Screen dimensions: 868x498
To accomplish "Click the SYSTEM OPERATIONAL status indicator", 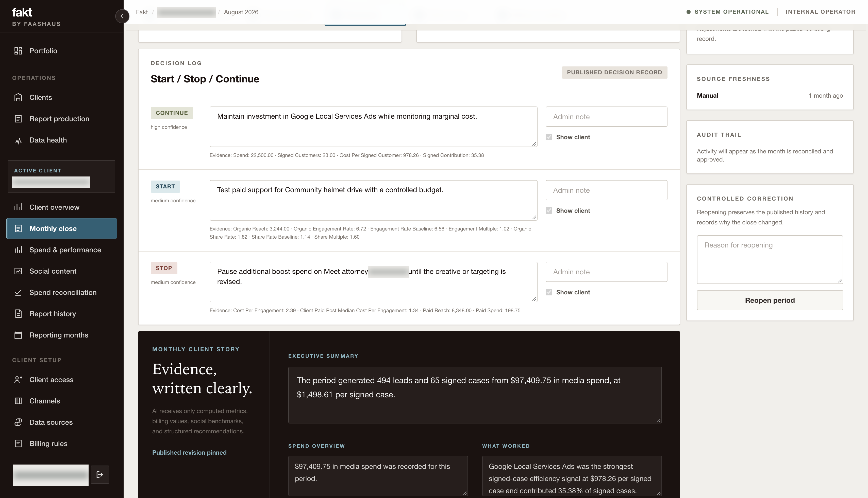I will click(x=728, y=12).
